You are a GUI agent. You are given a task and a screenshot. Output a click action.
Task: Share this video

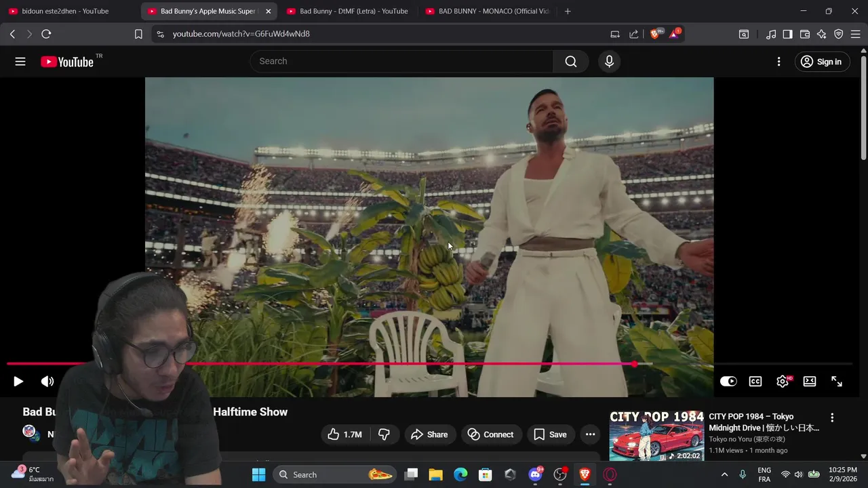click(429, 434)
